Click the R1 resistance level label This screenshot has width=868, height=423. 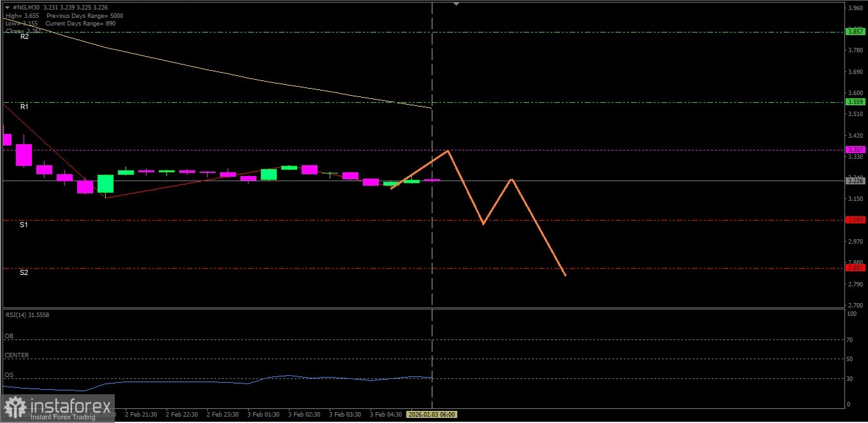point(24,107)
